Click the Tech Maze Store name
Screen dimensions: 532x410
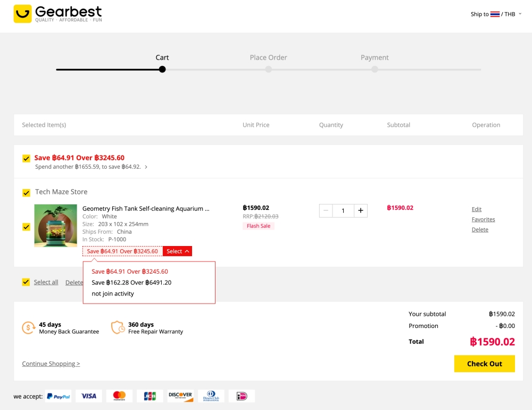61,192
